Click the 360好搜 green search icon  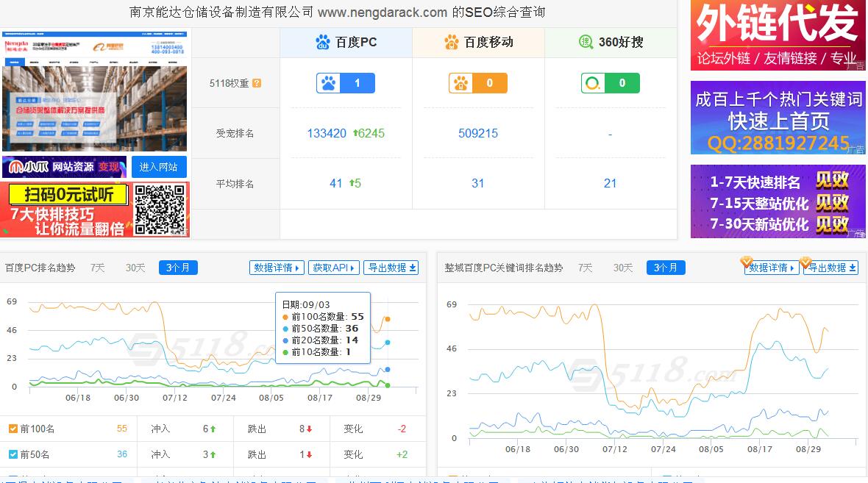pyautogui.click(x=586, y=41)
